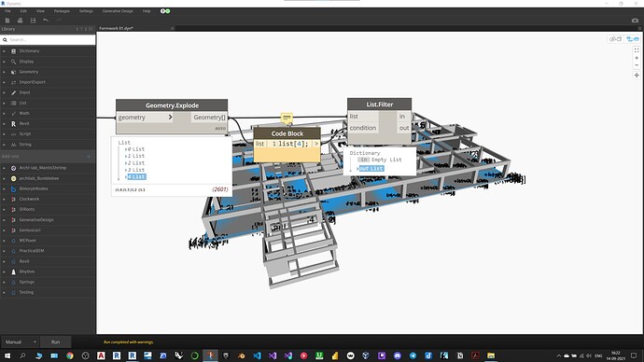The height and width of the screenshot is (362, 644).
Task: Click the Zoom to fit icon
Action: click(637, 50)
